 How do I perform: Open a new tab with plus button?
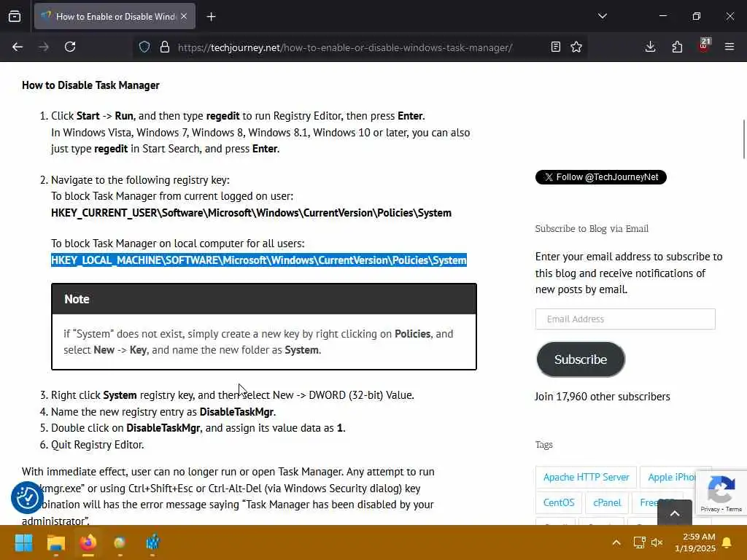tap(211, 17)
